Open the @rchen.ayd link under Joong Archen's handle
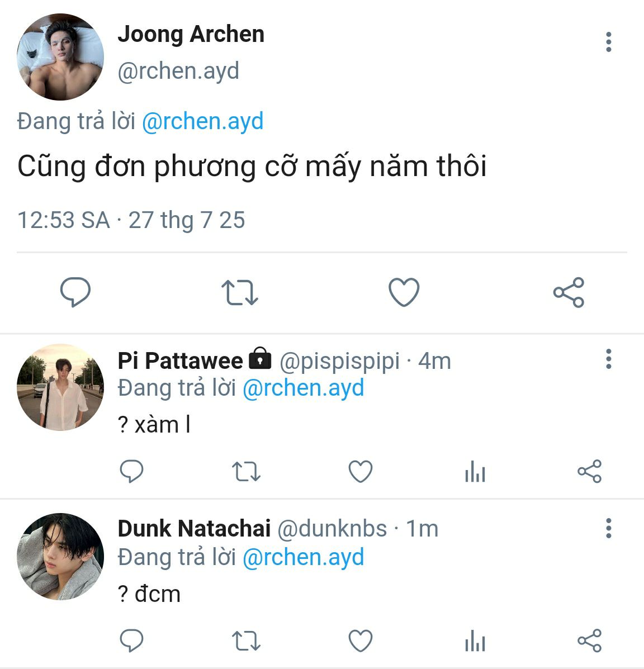Screen dimensions: 644x669 point(202,122)
